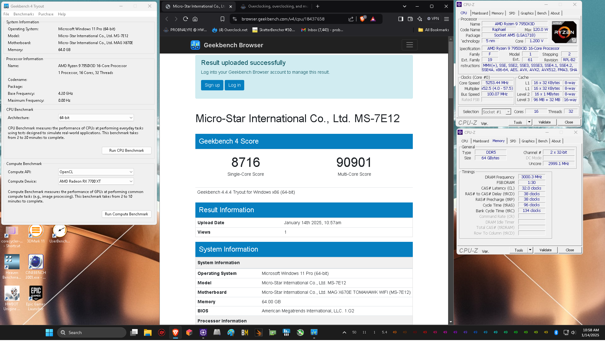Screen dimensions: 605x364
Task: Switch to CPU tab in bottom CPU-Z
Action: point(464,141)
